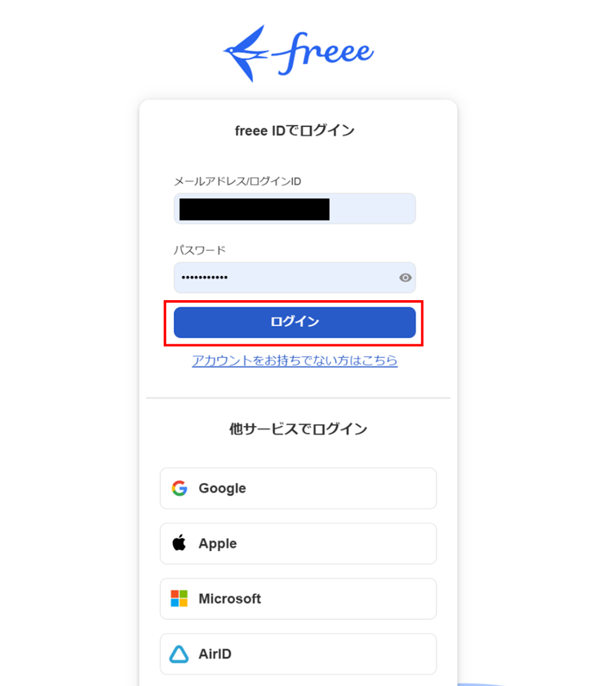Sign in with Apple button
This screenshot has height=686, width=616.
coord(298,544)
